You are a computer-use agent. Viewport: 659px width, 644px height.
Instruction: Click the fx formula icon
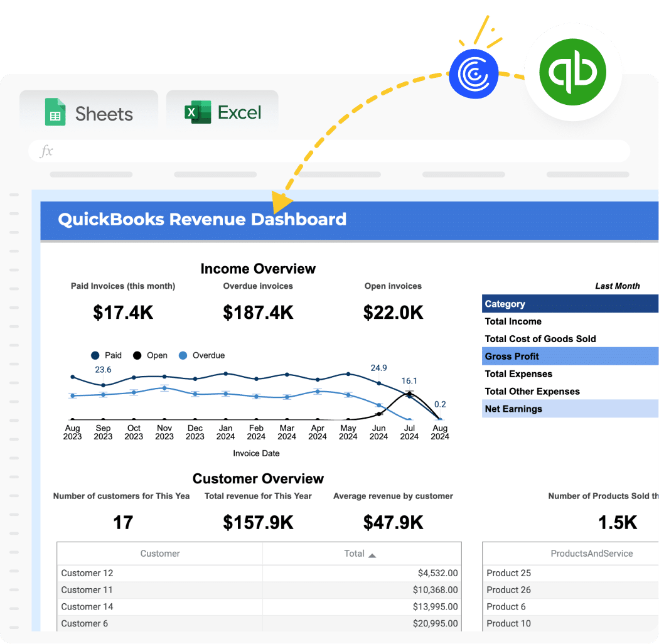pyautogui.click(x=46, y=151)
